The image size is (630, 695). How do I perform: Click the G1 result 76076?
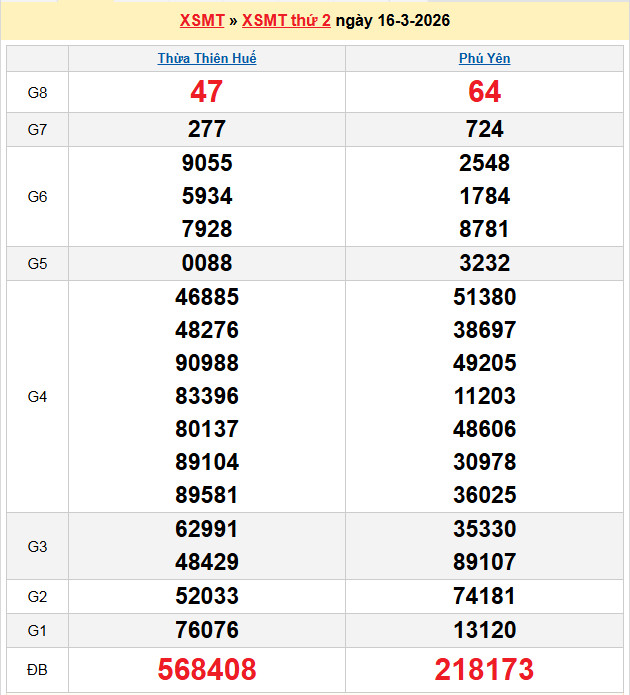click(206, 630)
